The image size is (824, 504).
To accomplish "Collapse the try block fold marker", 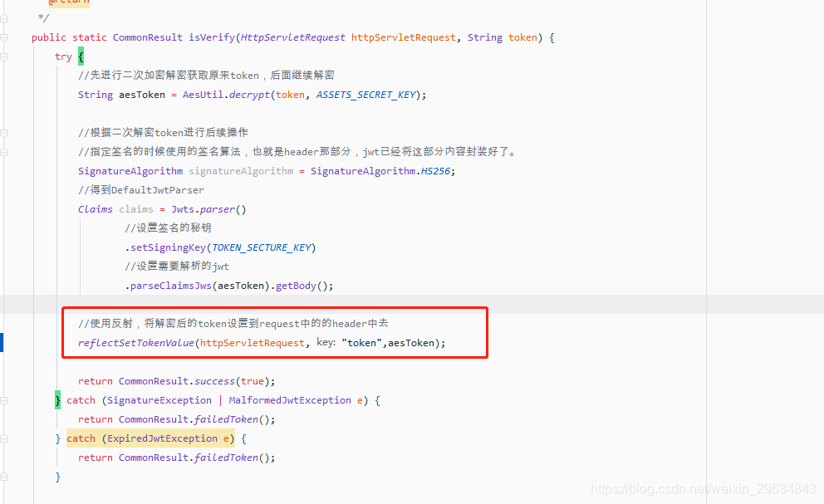I will coord(3,56).
